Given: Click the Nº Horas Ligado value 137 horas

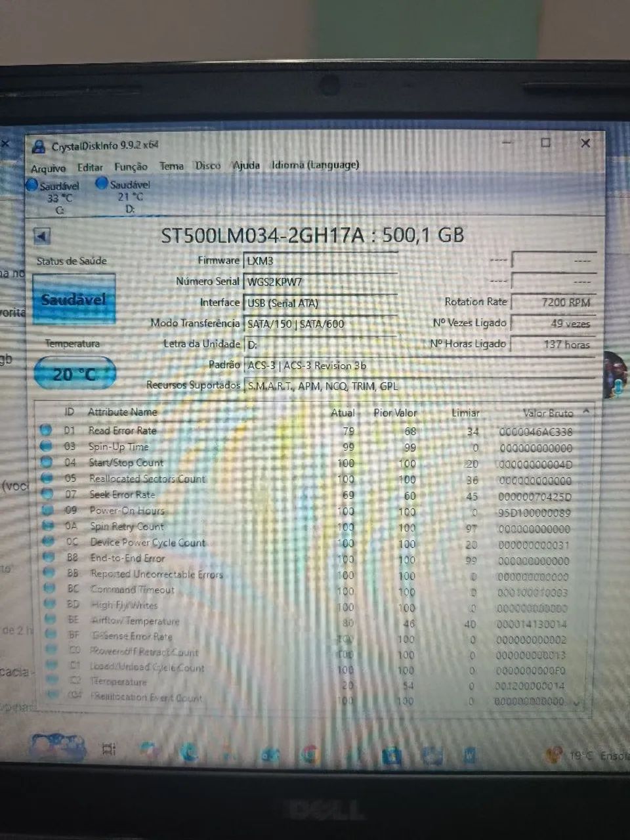Looking at the screenshot, I should (554, 344).
